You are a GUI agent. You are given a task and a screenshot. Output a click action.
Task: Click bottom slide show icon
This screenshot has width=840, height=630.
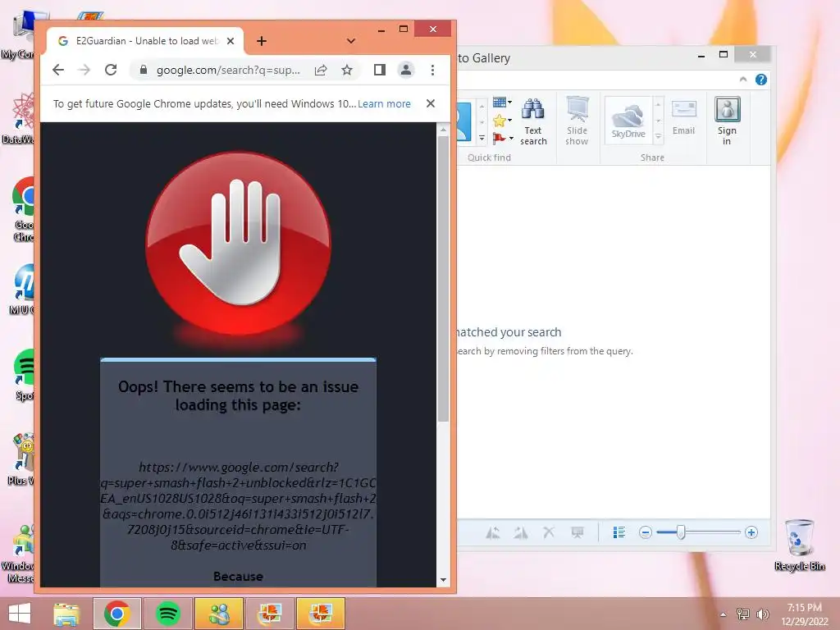pos(577,532)
